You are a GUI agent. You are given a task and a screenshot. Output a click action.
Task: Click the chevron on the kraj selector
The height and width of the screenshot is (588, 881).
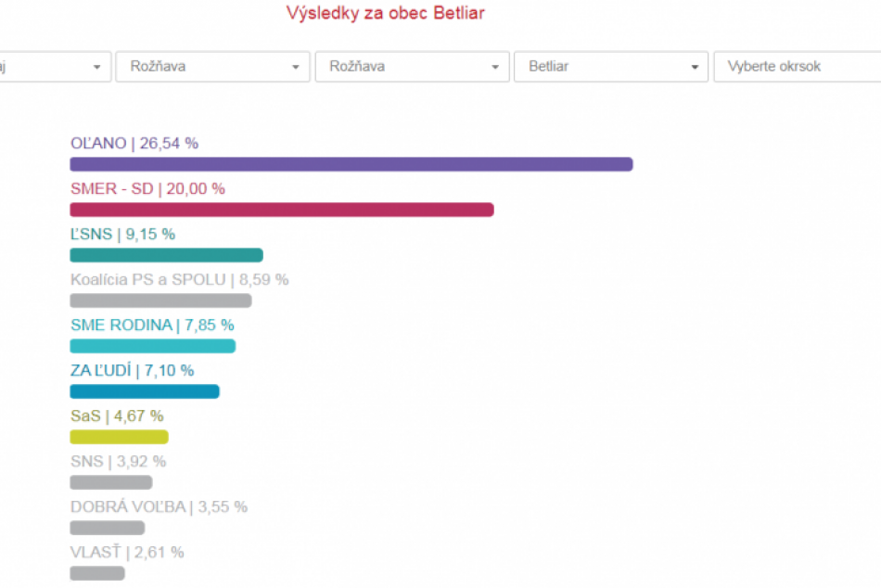click(x=96, y=67)
